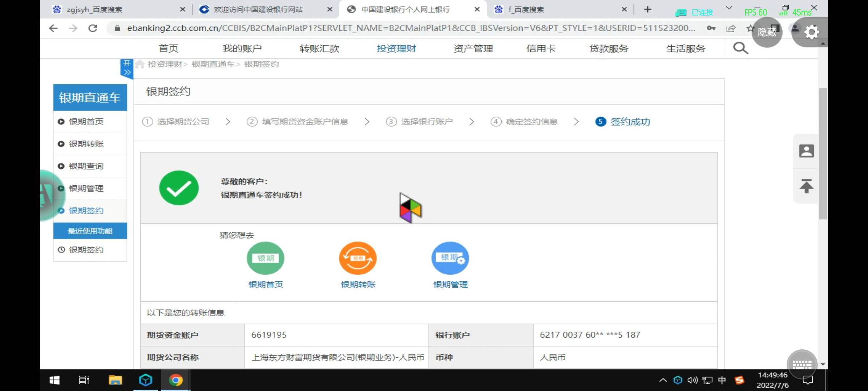Viewport: 868px width, 391px height.
Task: Select 银期管理 in the left sidebar
Action: click(90, 188)
